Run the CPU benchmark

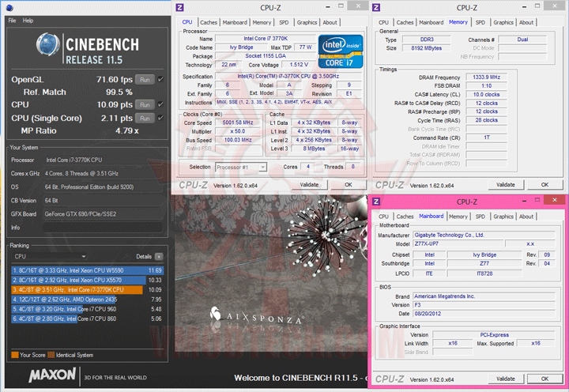[x=145, y=104]
